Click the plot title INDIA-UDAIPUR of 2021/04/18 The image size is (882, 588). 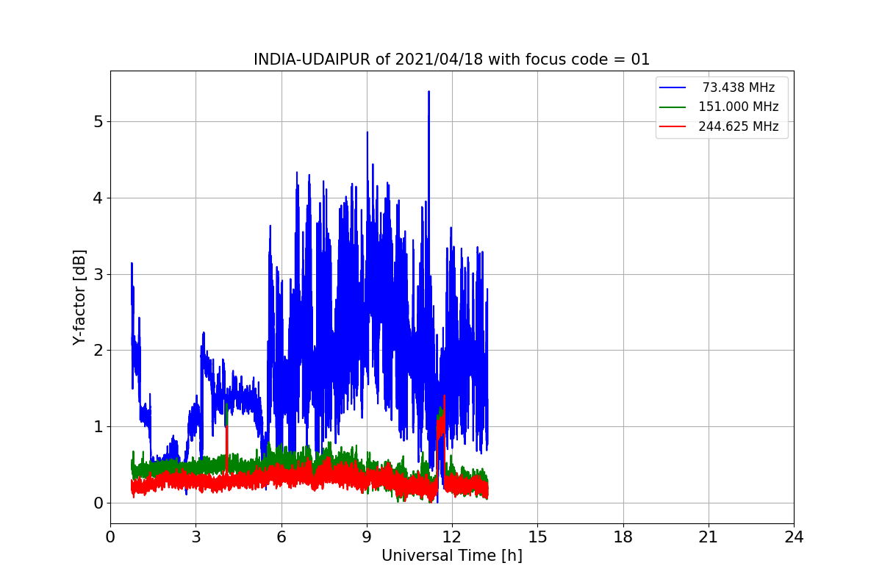coord(452,60)
